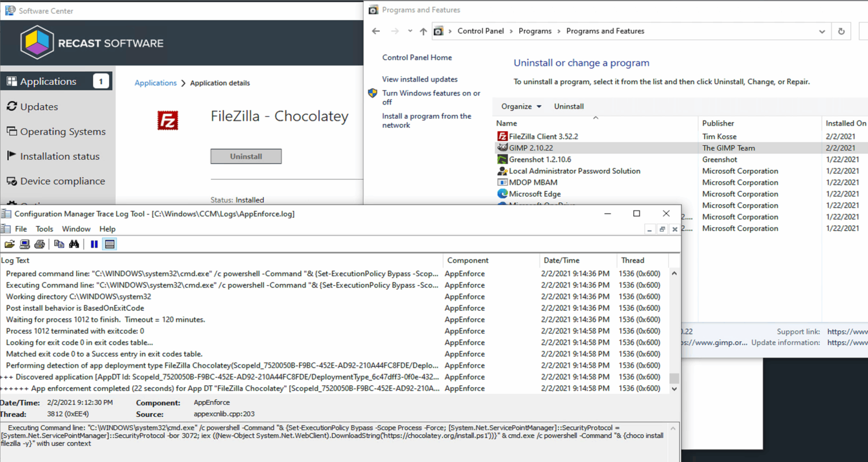This screenshot has height=462, width=868.
Task: Refresh the Programs and Features list
Action: pos(842,31)
